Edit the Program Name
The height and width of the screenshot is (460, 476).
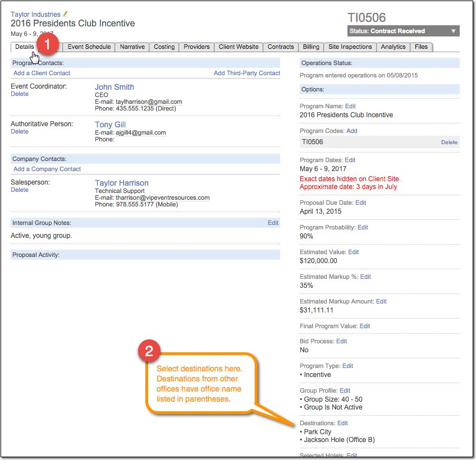(350, 106)
